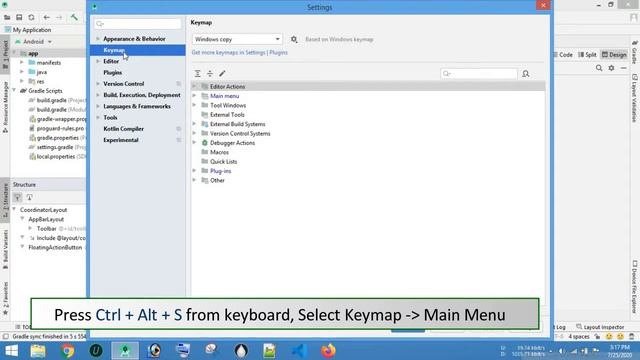640x360 pixels.
Task: Select Version Control Systems in keymap tree
Action: (x=240, y=133)
